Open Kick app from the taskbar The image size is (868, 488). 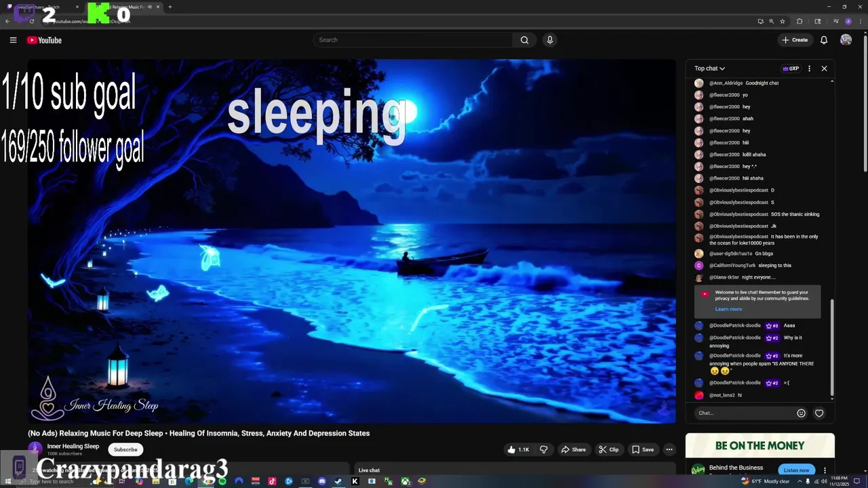coord(355,481)
